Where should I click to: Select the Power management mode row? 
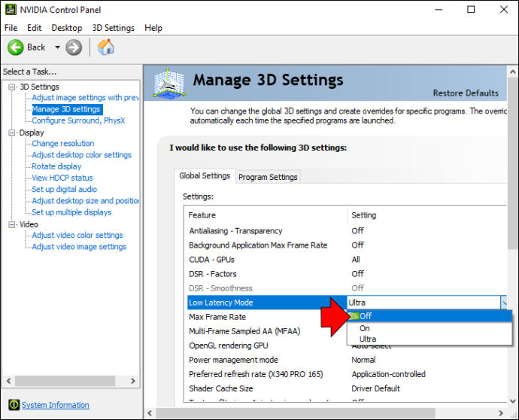[347, 360]
